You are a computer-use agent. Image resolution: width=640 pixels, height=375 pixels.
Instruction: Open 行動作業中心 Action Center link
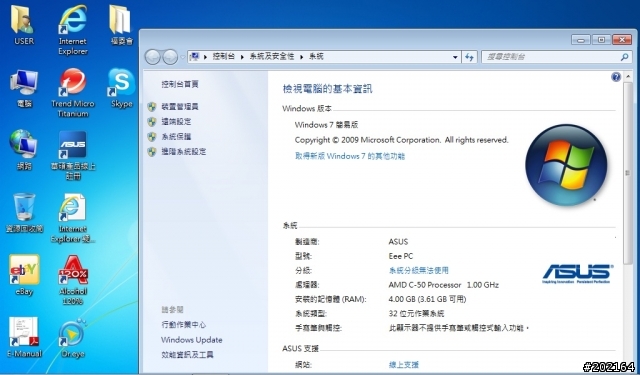tap(184, 325)
